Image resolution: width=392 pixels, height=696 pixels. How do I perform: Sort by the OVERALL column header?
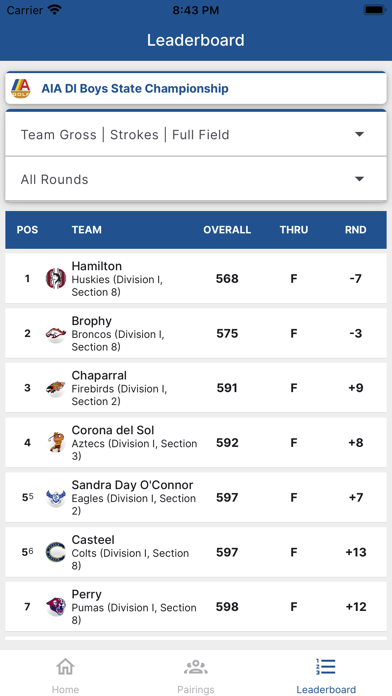[227, 230]
